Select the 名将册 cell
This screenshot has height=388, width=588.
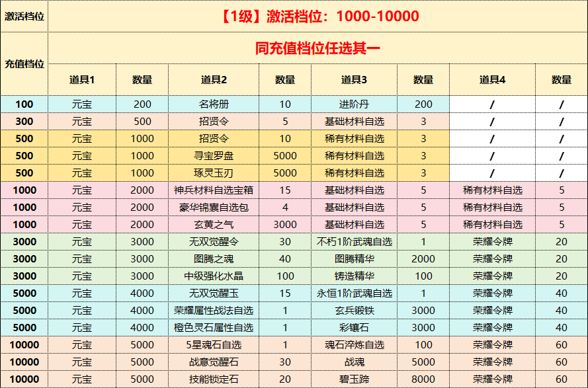(x=214, y=104)
